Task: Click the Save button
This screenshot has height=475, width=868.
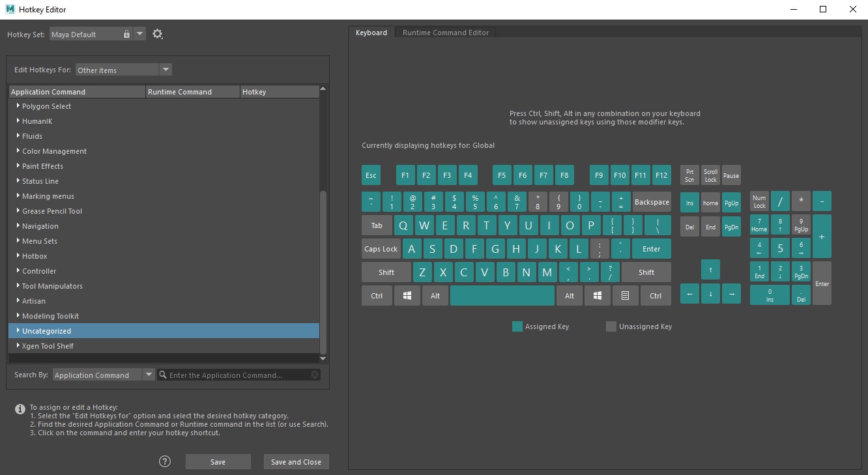Action: (218, 461)
